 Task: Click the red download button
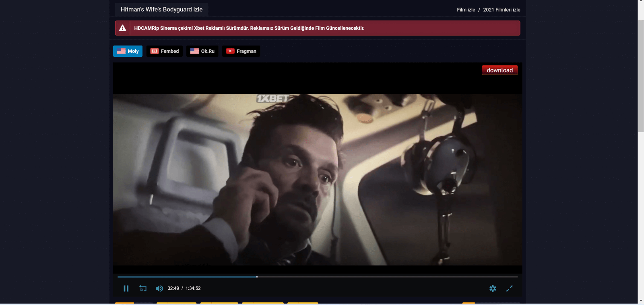point(500,70)
